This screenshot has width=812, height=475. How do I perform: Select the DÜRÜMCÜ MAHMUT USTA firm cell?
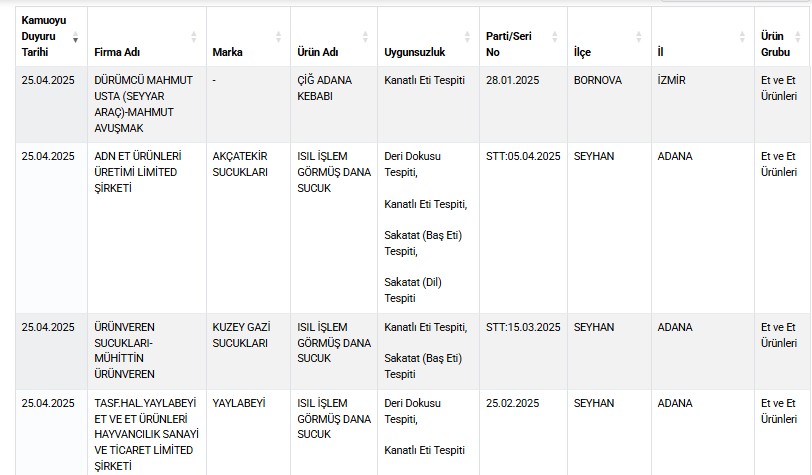(147, 104)
